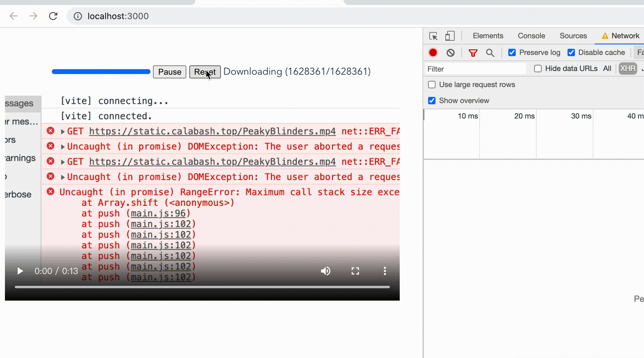The image size is (644, 358).
Task: Clear the network log
Action: 450,52
